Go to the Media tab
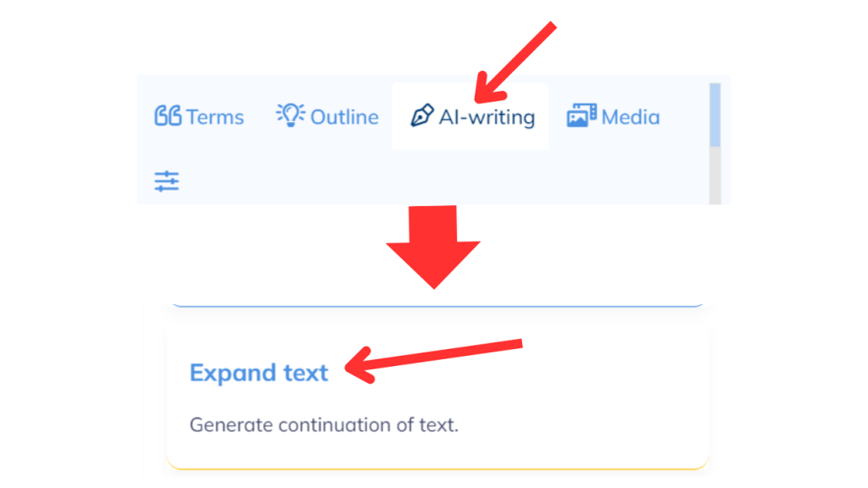The width and height of the screenshot is (868, 488). click(613, 116)
